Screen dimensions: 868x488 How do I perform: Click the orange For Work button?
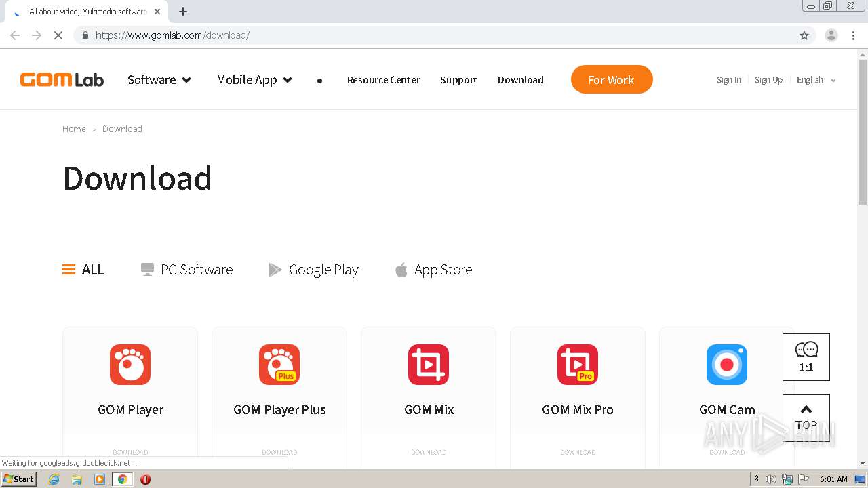pyautogui.click(x=612, y=79)
